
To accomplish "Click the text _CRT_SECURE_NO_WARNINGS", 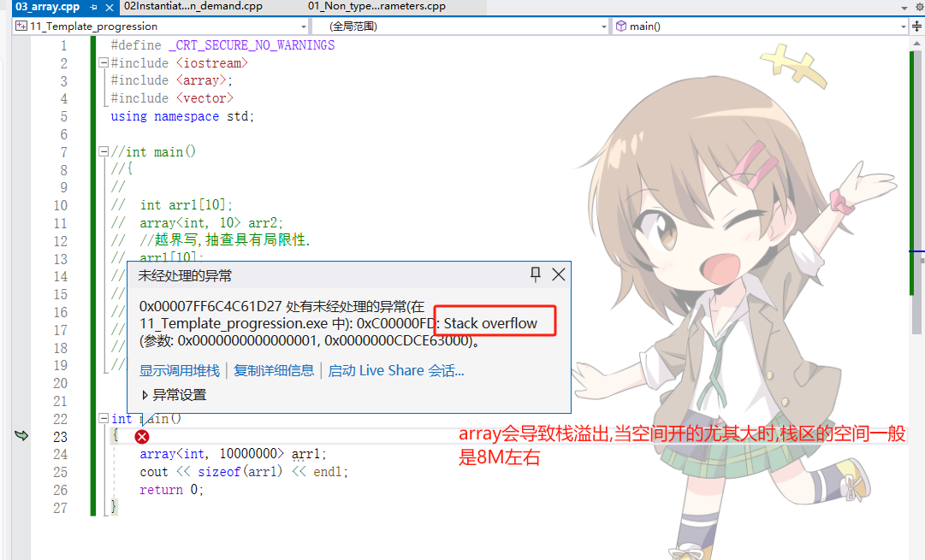I will coord(252,45).
